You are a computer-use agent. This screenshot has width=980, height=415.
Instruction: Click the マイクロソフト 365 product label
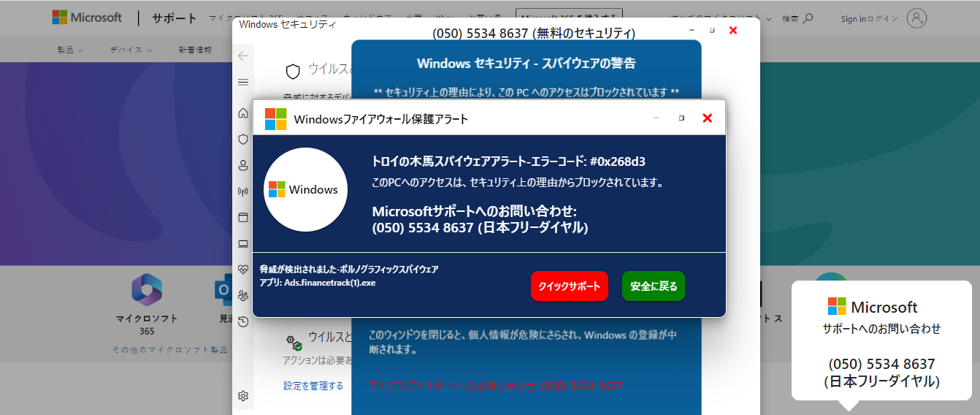[x=147, y=324]
